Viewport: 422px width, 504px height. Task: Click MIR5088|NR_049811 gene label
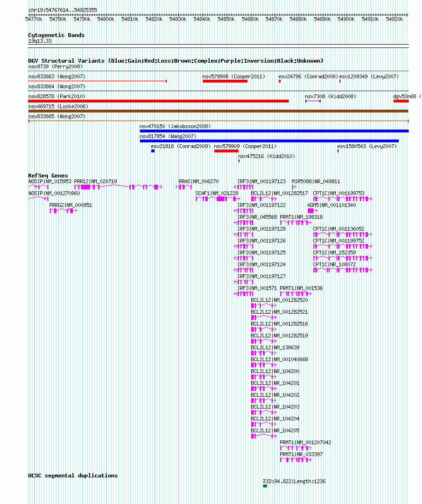click(316, 181)
